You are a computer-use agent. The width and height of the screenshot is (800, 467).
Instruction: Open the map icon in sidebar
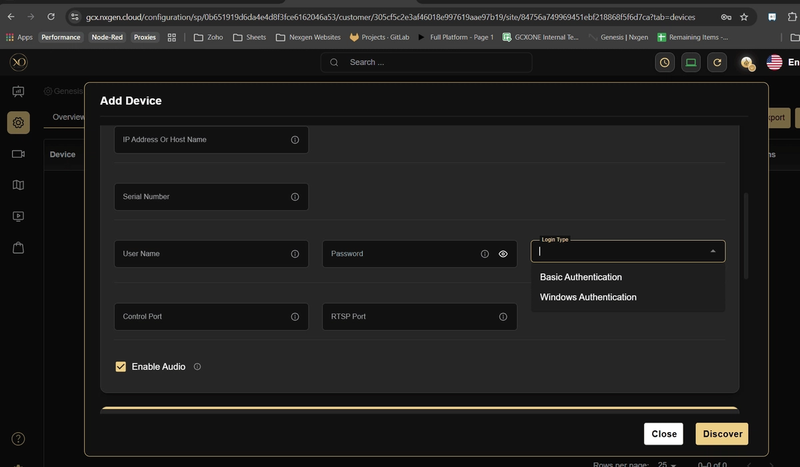(x=18, y=185)
